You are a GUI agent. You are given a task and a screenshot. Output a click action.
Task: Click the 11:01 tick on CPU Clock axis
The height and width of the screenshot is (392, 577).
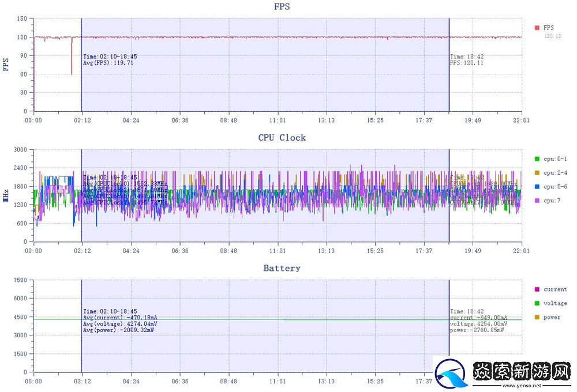pos(278,251)
